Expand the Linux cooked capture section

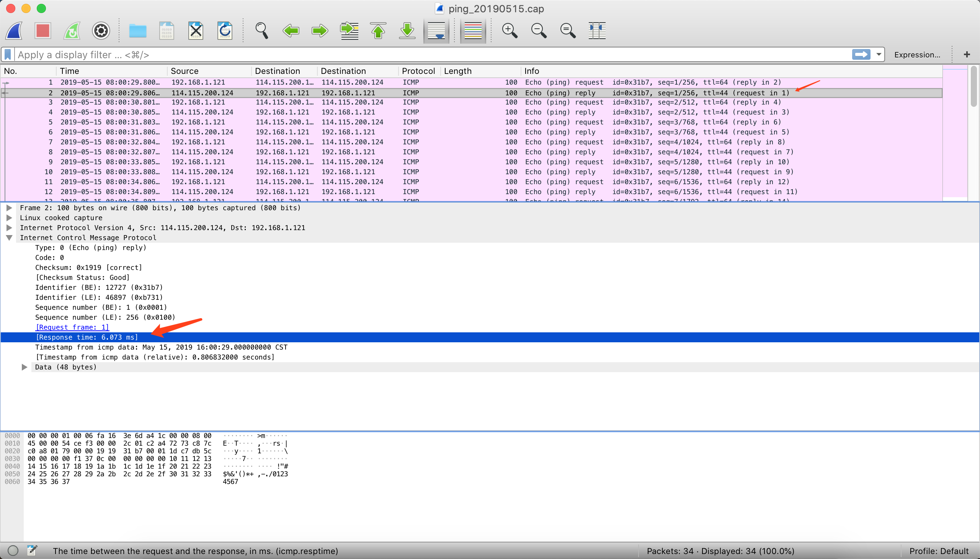(9, 218)
